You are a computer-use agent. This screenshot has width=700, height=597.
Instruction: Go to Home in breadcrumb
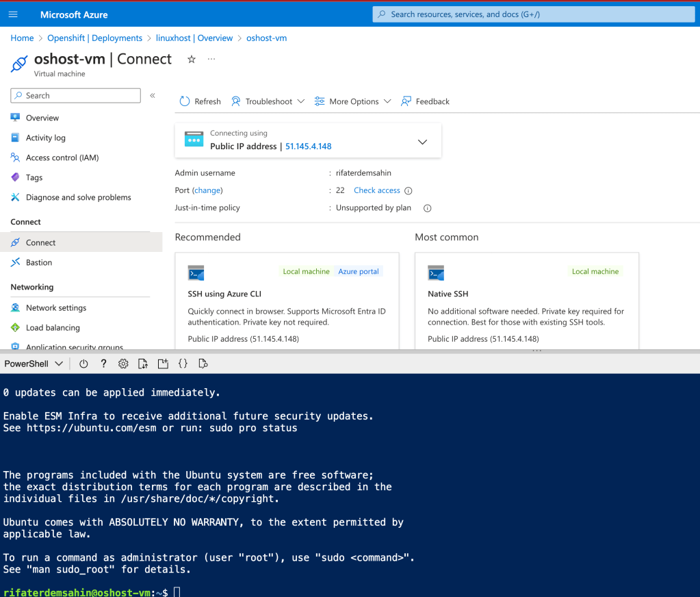(x=22, y=38)
